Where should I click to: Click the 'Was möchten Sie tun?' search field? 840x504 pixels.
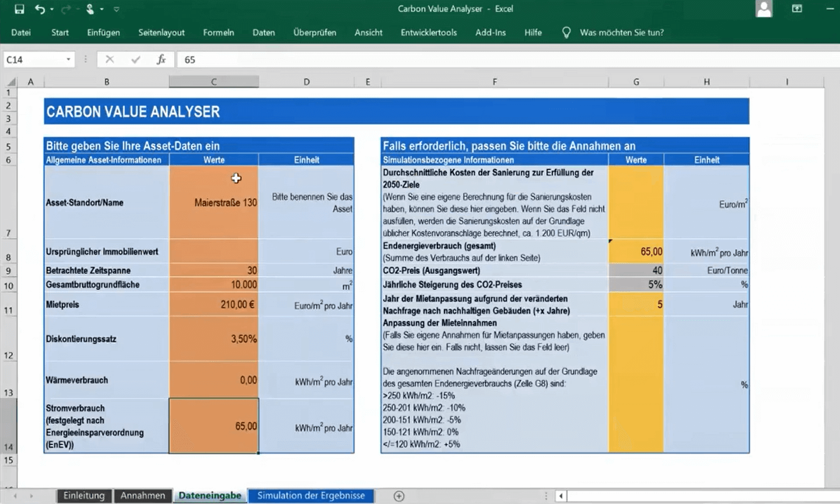(622, 32)
